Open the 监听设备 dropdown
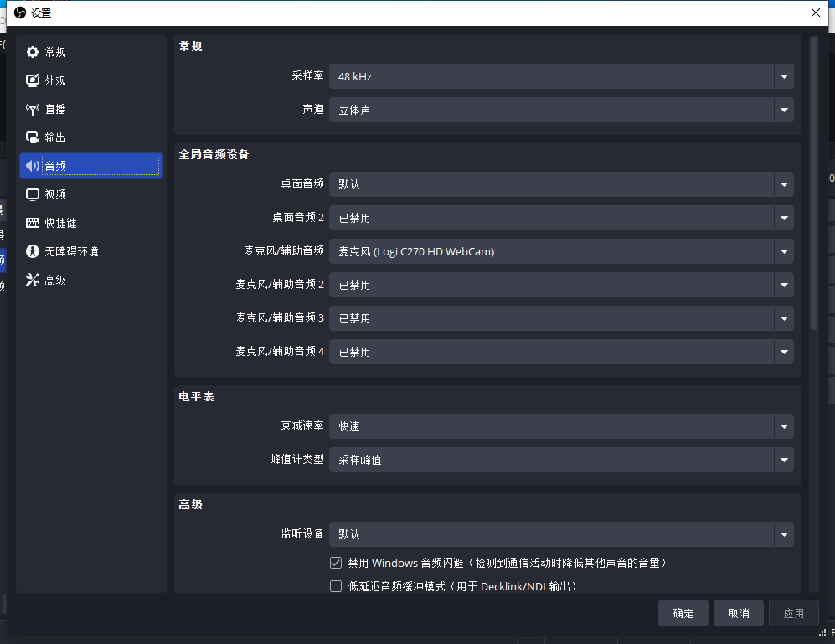This screenshot has width=835, height=644. [x=560, y=533]
